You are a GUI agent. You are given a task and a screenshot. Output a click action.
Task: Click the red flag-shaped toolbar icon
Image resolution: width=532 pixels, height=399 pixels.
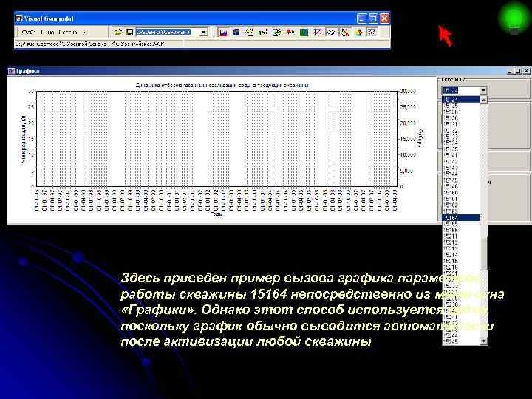[290, 33]
